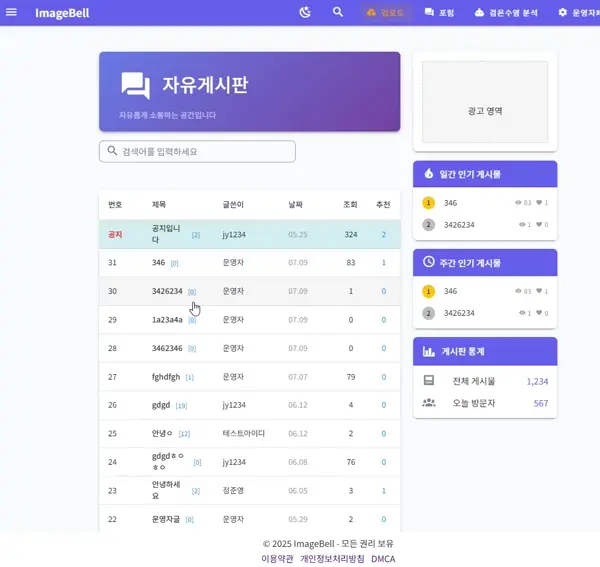This screenshot has height=567, width=600.
Task: Click the flame icon on 일간 인기 게시물
Action: pyautogui.click(x=429, y=173)
